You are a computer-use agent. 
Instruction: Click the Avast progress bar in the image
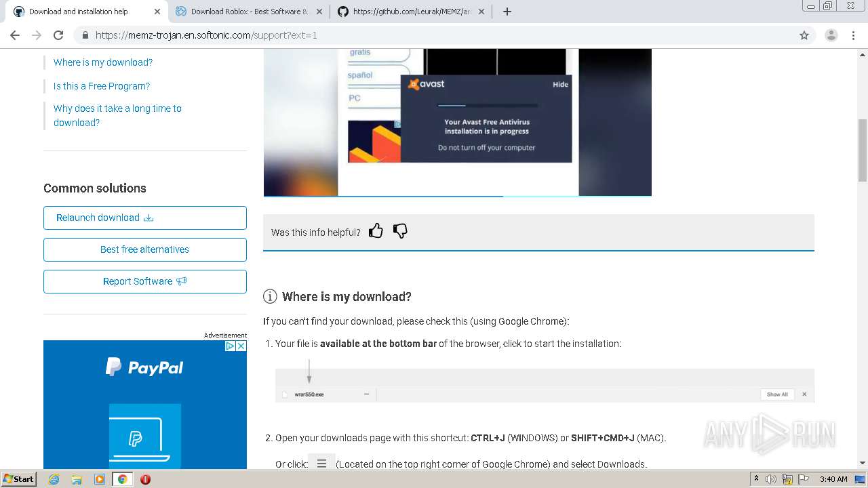point(488,106)
